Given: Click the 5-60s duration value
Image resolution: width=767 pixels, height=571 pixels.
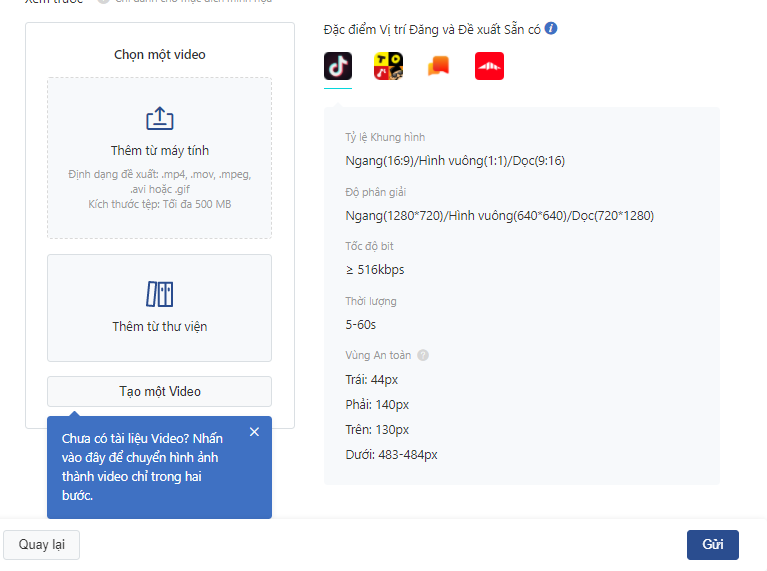Looking at the screenshot, I should pyautogui.click(x=361, y=325).
